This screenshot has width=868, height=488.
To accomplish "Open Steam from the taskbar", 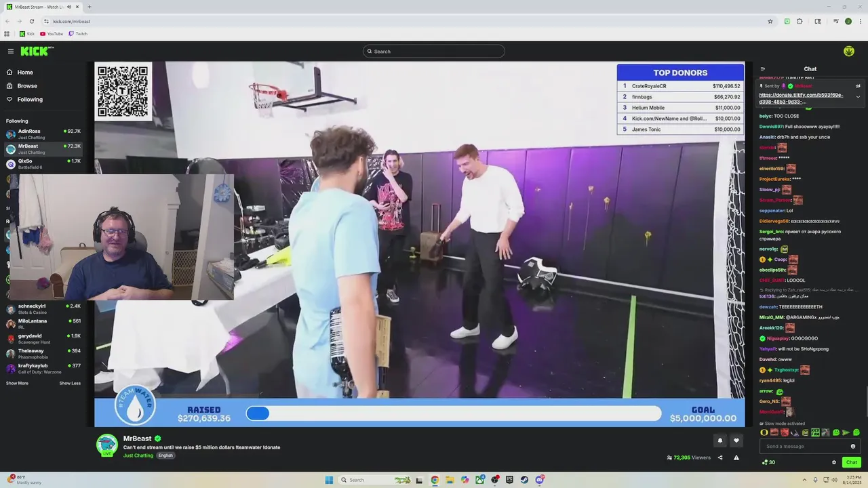I will coord(524,480).
